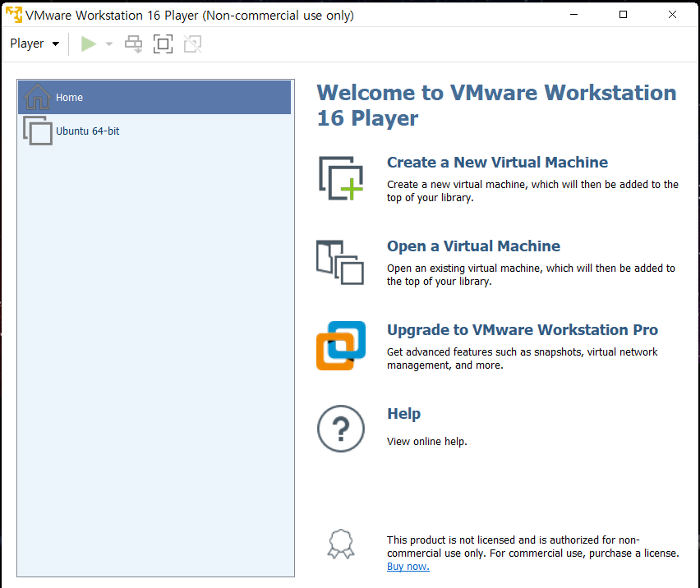This screenshot has height=588, width=700.
Task: Click 'View online help.' text
Action: (x=426, y=442)
